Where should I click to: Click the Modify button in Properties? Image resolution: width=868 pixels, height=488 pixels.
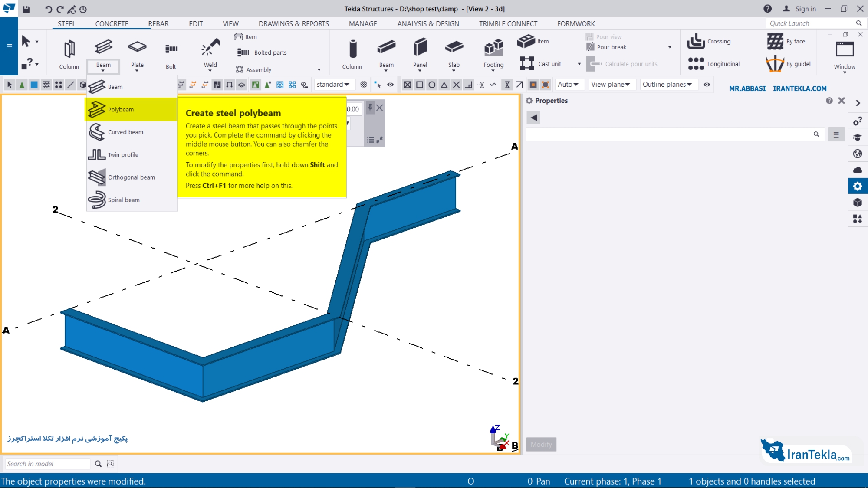pos(541,444)
